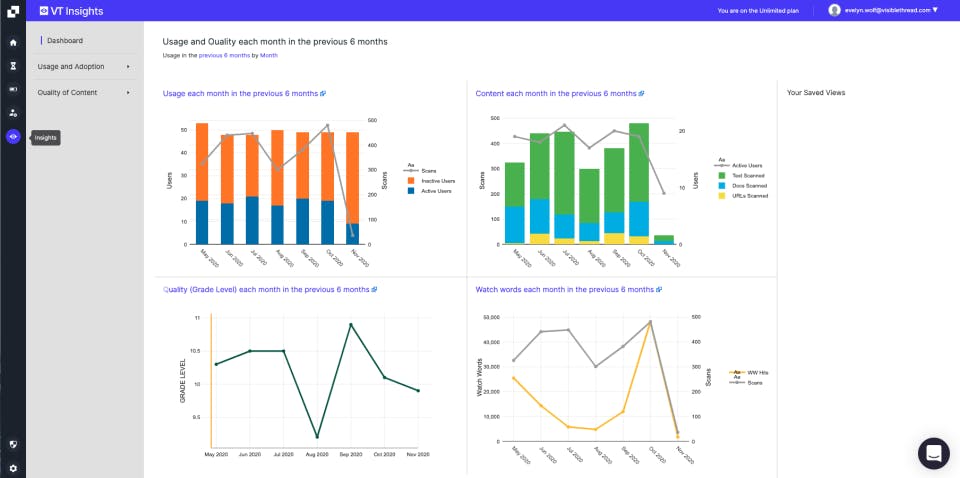
Task: Click the shield icon near the rail bottom
Action: pos(13,444)
